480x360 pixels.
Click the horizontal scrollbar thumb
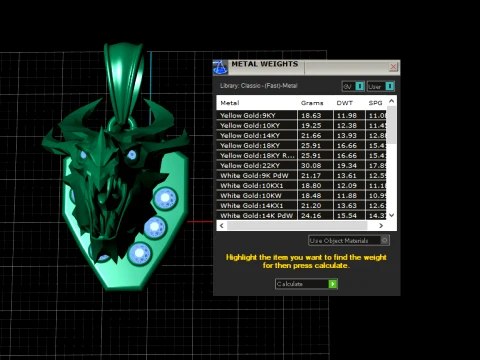click(297, 226)
